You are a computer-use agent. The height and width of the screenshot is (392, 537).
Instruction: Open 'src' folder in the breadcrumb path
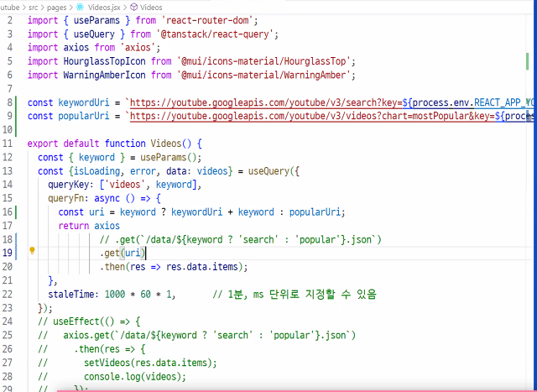pyautogui.click(x=34, y=8)
